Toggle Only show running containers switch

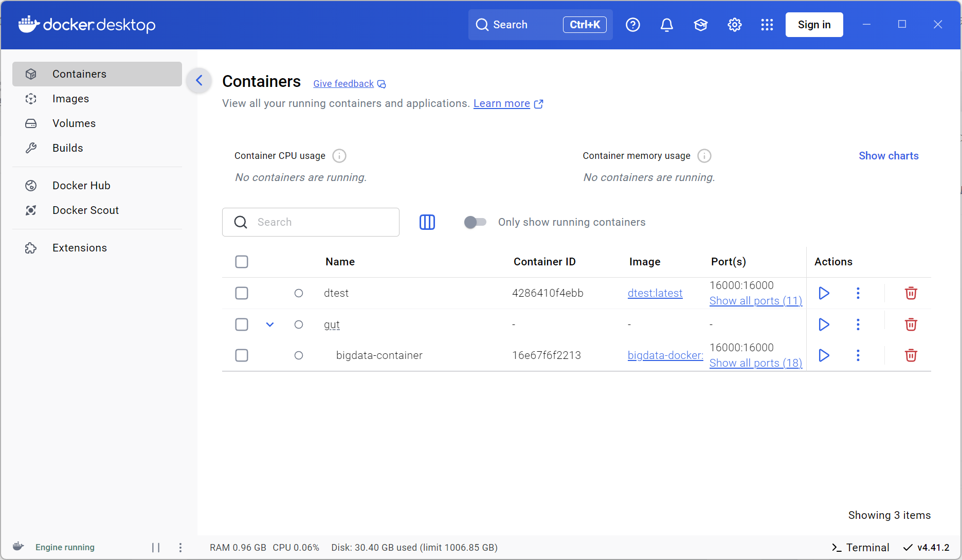tap(475, 222)
